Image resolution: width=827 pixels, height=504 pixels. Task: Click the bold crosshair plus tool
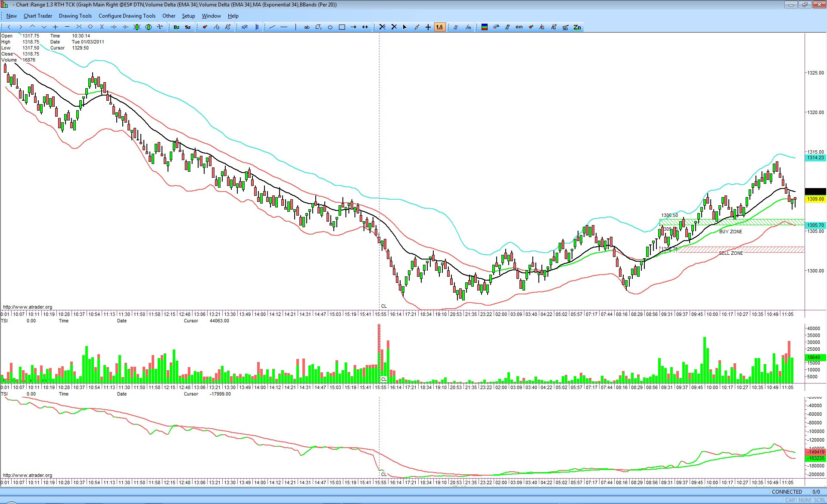428,27
